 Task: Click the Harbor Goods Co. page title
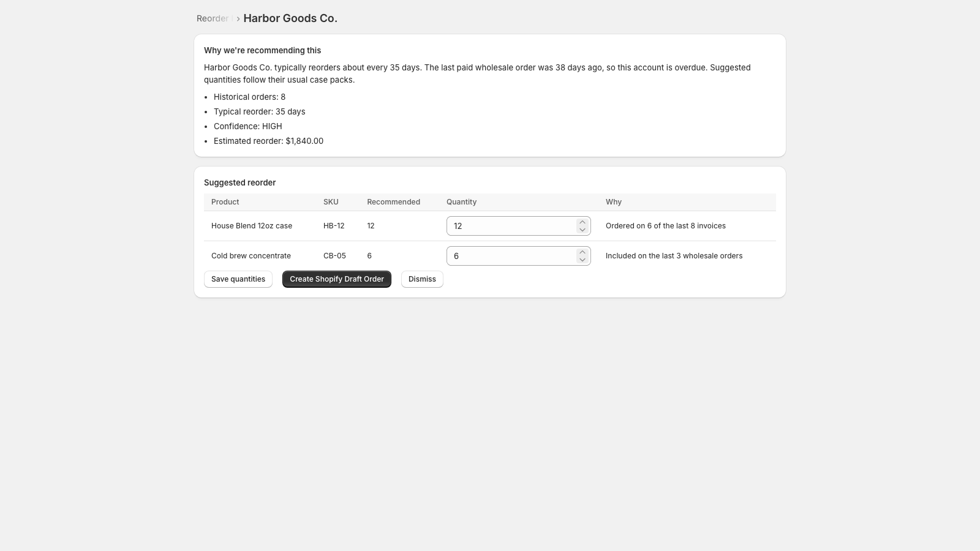[x=290, y=18]
